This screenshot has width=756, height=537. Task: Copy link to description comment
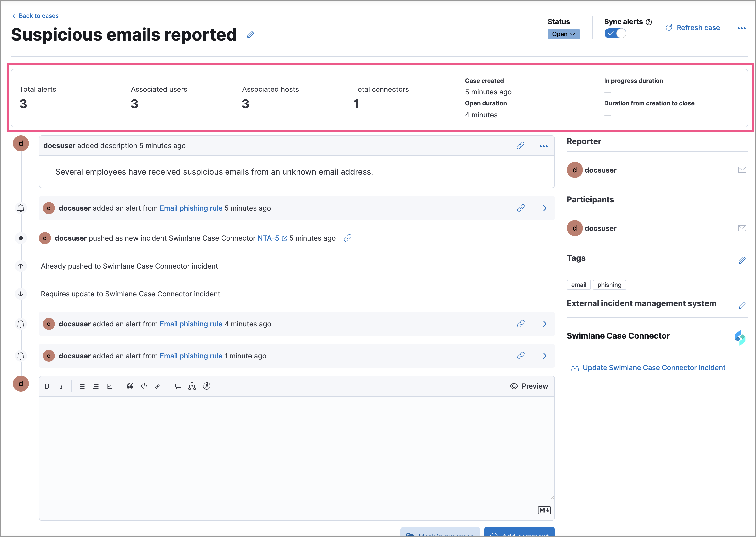pyautogui.click(x=520, y=146)
